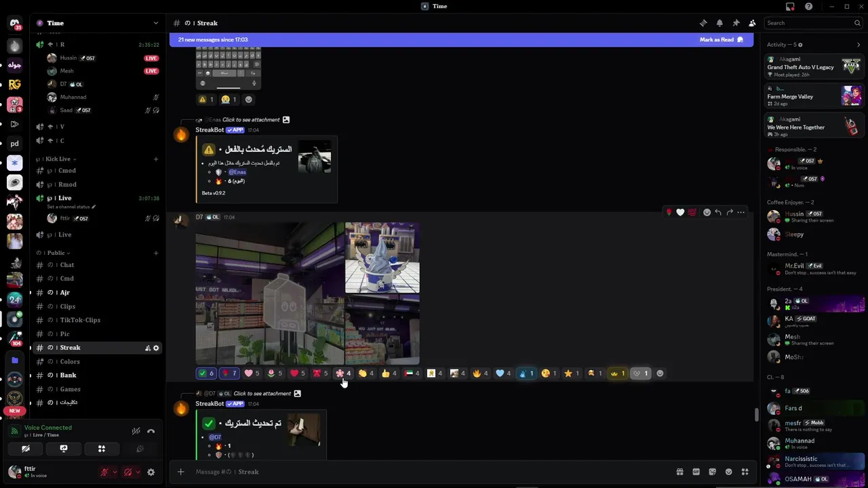868x488 pixels.
Task: Open the emoji picker in message bar
Action: pyautogui.click(x=728, y=472)
